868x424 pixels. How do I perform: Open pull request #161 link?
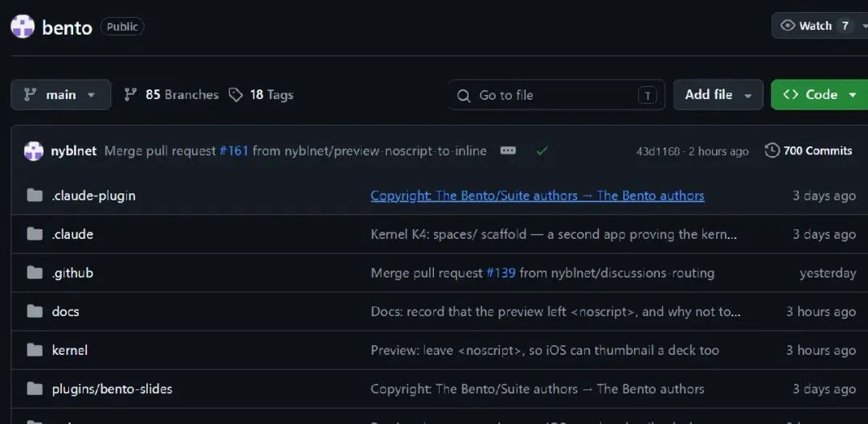pyautogui.click(x=234, y=150)
